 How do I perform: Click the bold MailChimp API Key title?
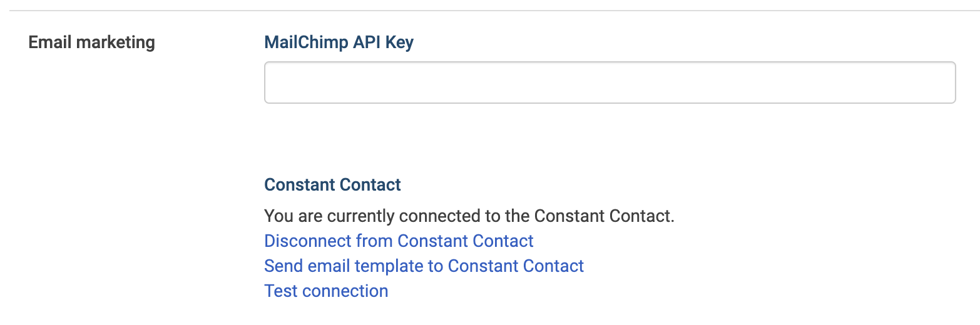(x=339, y=42)
